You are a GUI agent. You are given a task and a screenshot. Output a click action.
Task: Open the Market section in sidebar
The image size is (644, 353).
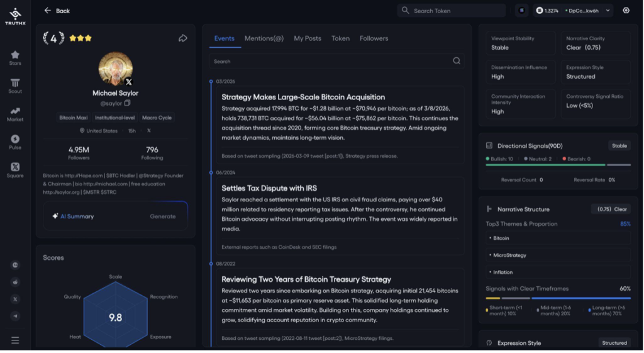pyautogui.click(x=15, y=115)
